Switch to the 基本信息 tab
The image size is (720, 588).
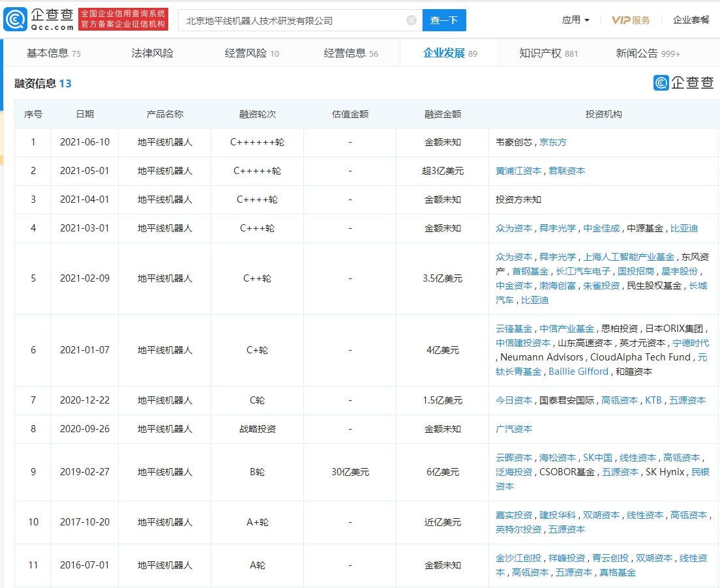coord(53,53)
